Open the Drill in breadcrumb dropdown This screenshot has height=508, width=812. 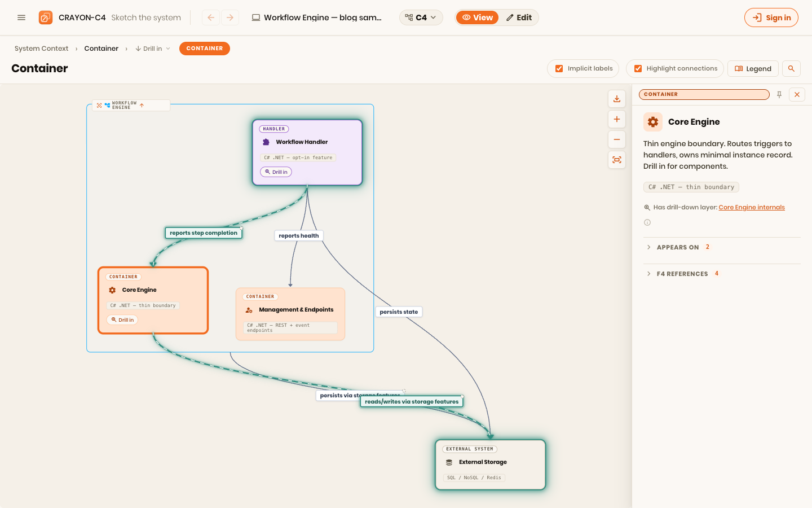click(153, 49)
